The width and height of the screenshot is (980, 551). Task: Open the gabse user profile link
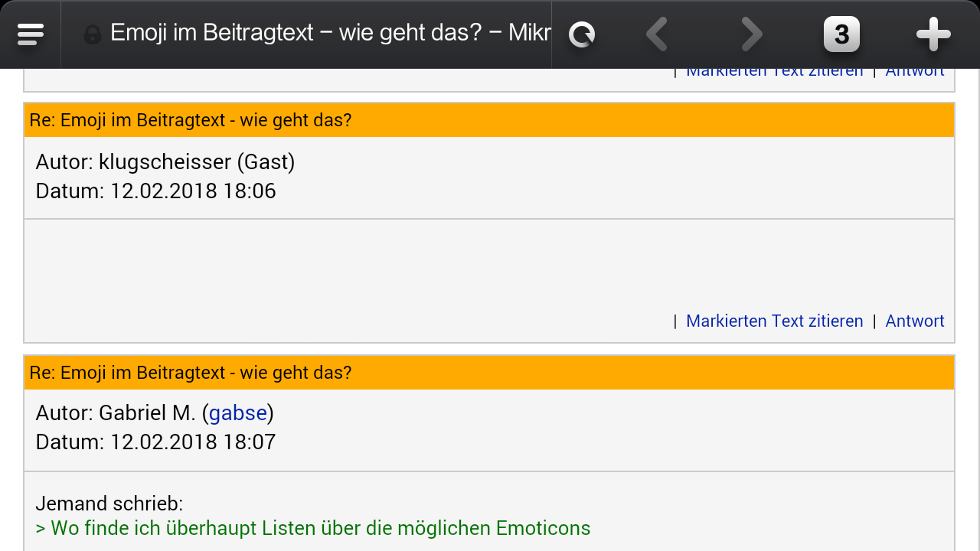coord(238,413)
